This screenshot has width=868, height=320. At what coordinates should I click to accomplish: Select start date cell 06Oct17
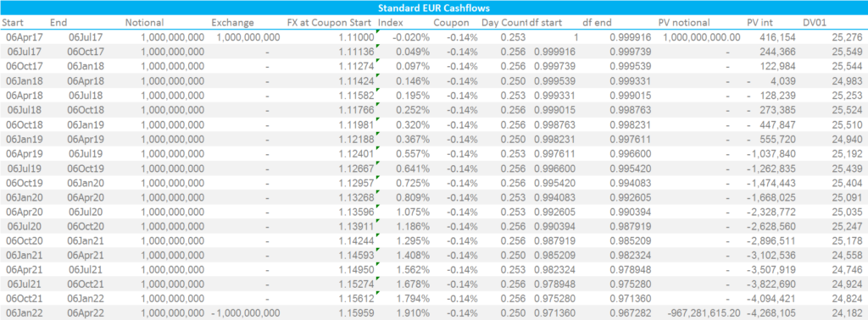24,66
